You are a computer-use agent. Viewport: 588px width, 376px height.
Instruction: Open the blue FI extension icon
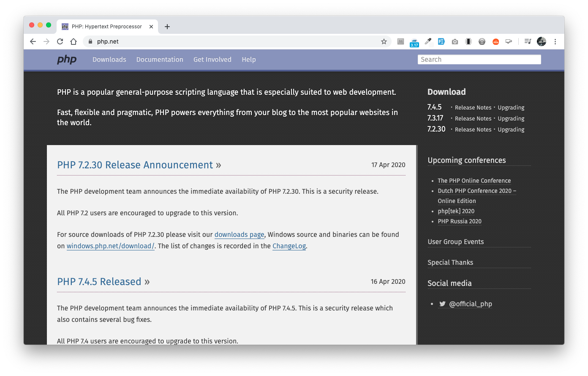(x=441, y=41)
